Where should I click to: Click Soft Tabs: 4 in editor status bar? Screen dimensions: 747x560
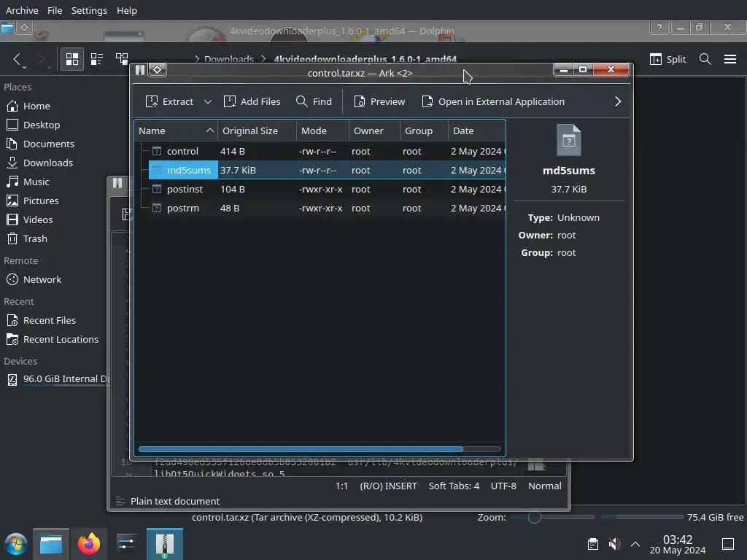454,486
